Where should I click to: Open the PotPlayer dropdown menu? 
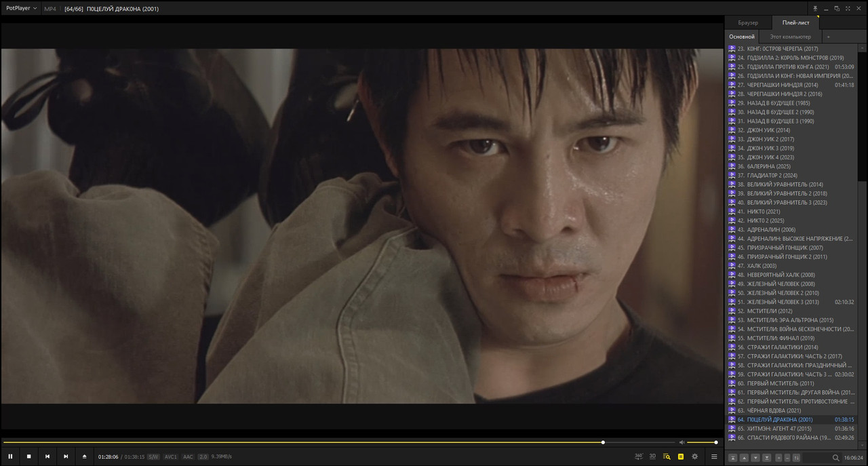[x=21, y=8]
